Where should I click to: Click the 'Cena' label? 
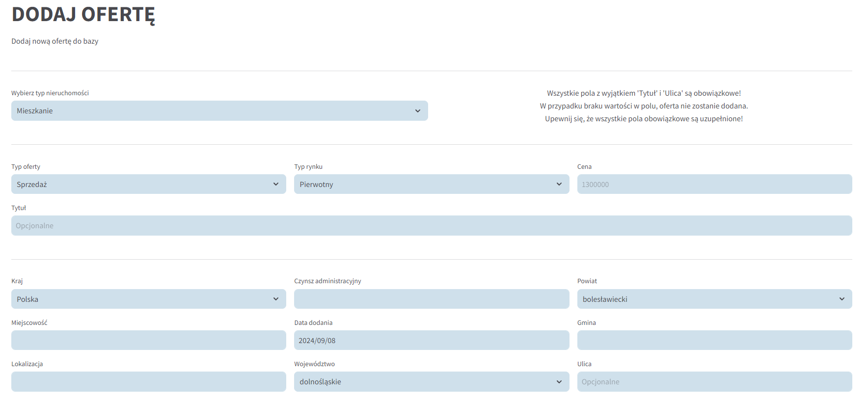[x=584, y=167]
